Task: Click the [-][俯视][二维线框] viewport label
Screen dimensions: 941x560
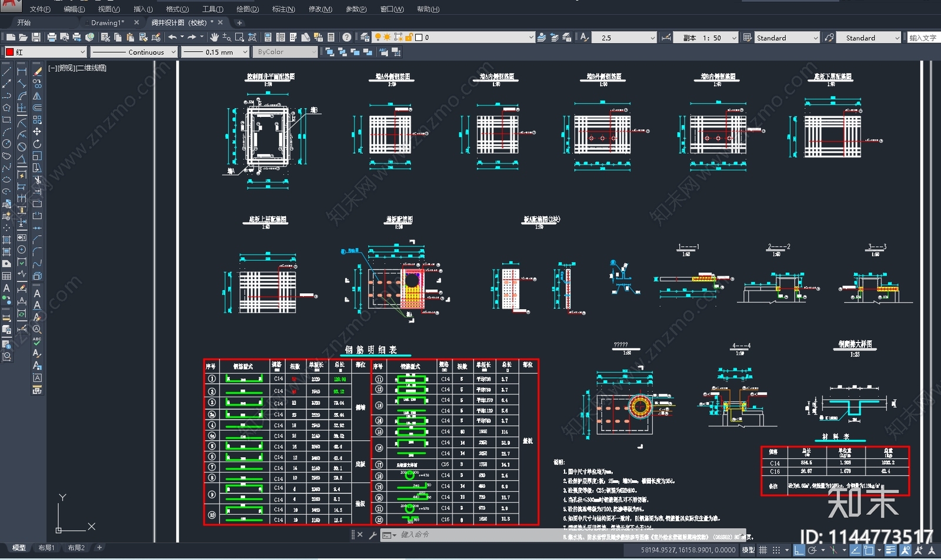Action: pyautogui.click(x=77, y=68)
